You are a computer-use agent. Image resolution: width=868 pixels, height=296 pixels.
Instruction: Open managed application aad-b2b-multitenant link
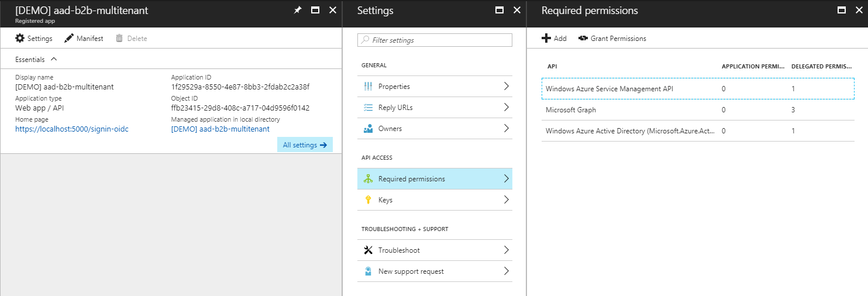coord(220,129)
